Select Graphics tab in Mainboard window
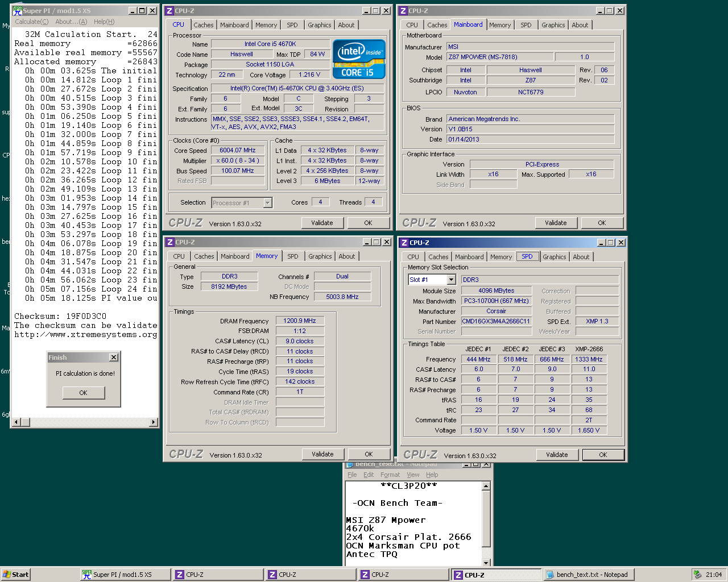Image resolution: width=728 pixels, height=582 pixels. pyautogui.click(x=553, y=25)
